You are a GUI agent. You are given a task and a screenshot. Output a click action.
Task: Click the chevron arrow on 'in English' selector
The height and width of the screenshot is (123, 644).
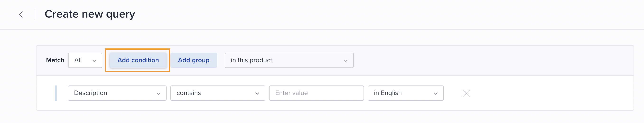[435, 93]
